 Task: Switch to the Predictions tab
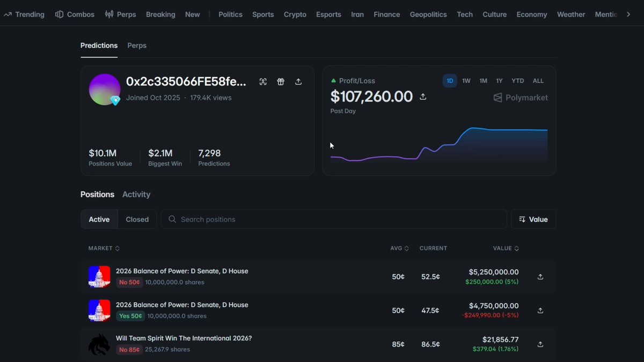[99, 46]
